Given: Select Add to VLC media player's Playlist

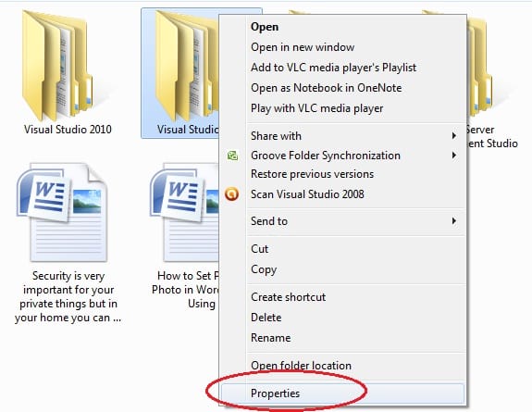Looking at the screenshot, I should (x=343, y=68).
